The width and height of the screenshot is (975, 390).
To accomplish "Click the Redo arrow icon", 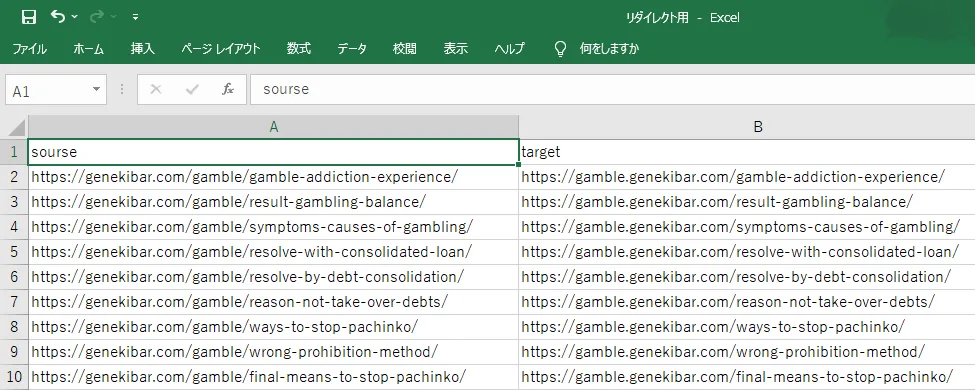I will [x=96, y=17].
